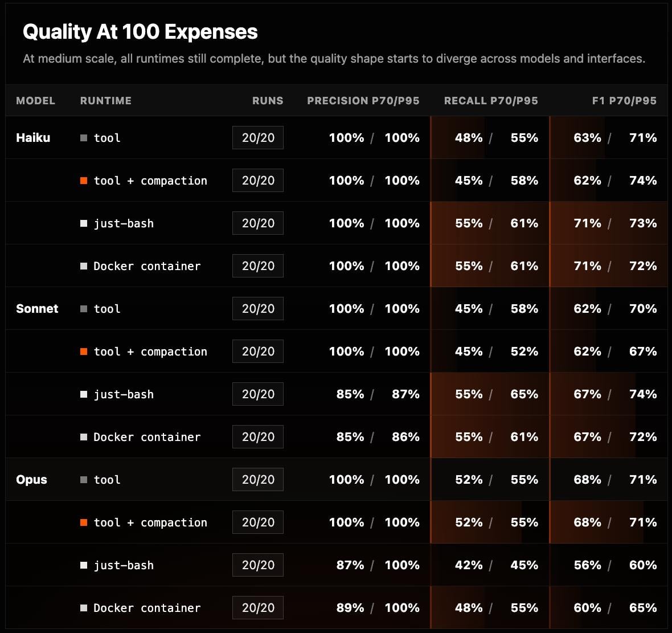Click the white square beside Haiku Docker container
The width and height of the screenshot is (672, 633).
84,266
